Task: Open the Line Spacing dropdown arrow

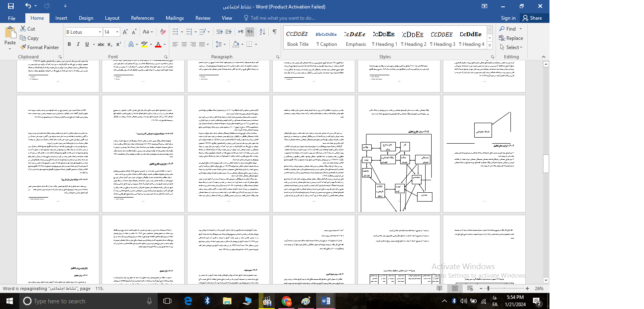Action: 224,44
